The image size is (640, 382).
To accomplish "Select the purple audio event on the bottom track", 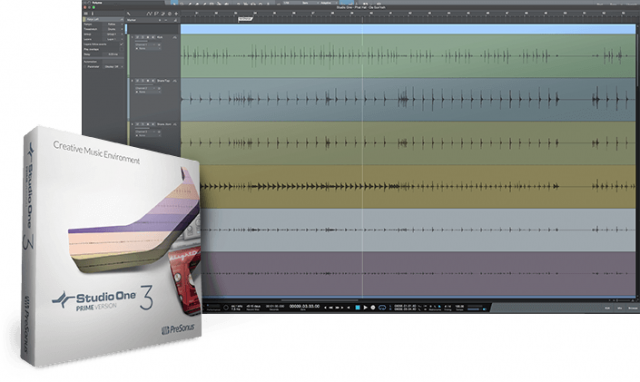I will click(418, 274).
